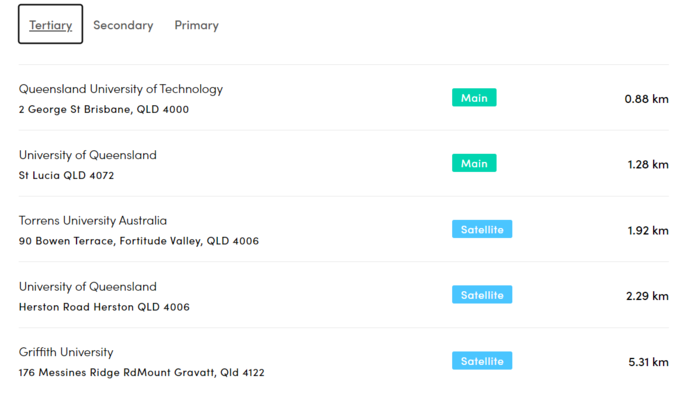Click the 1.28 km distance value
This screenshot has width=680, height=400.
point(647,164)
